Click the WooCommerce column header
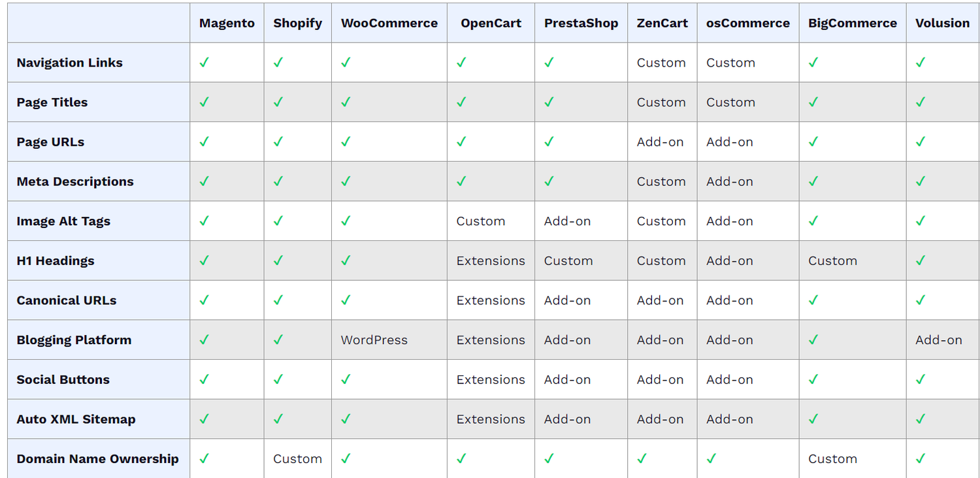 (389, 24)
